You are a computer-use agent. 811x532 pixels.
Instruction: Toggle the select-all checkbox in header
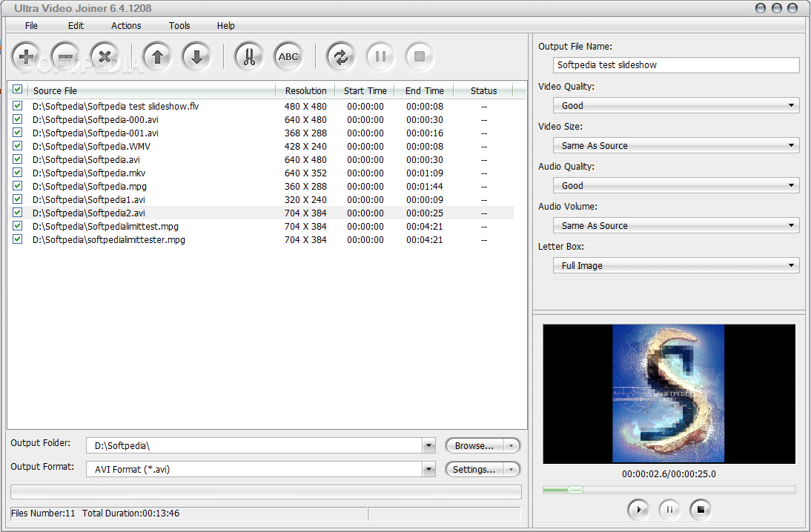click(18, 90)
